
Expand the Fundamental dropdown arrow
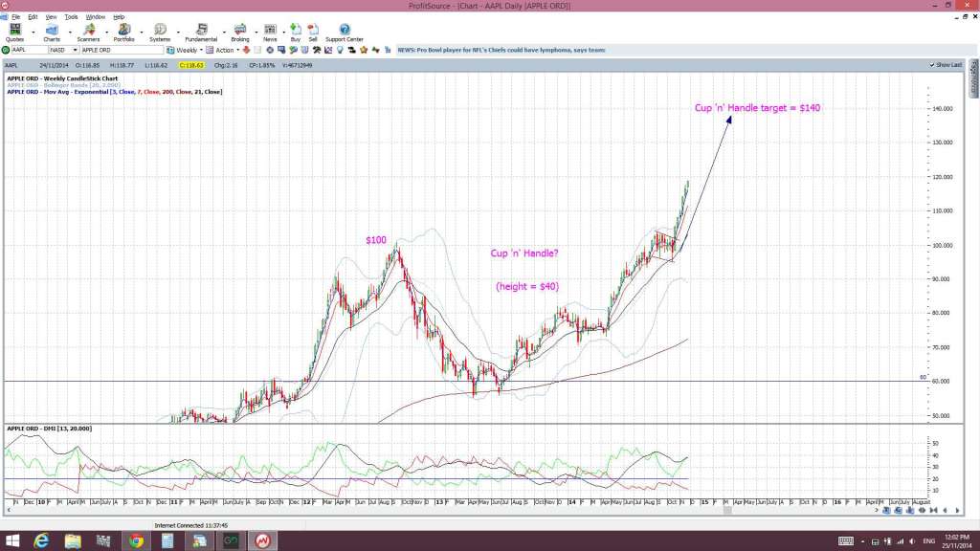[x=224, y=32]
